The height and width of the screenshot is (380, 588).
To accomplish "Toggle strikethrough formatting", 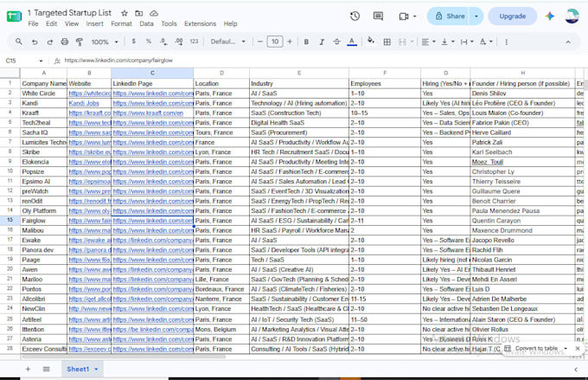I will pos(336,42).
